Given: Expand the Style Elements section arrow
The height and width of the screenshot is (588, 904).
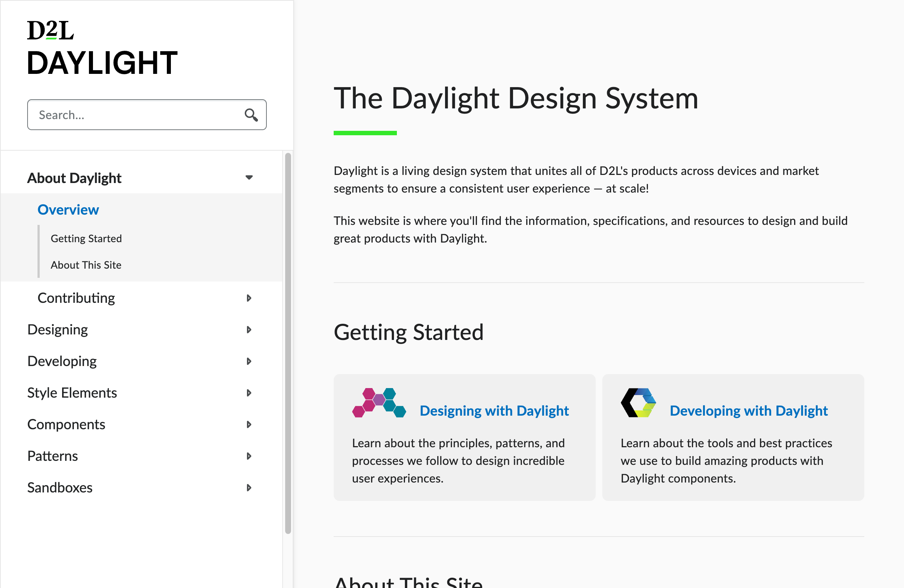Looking at the screenshot, I should [249, 393].
